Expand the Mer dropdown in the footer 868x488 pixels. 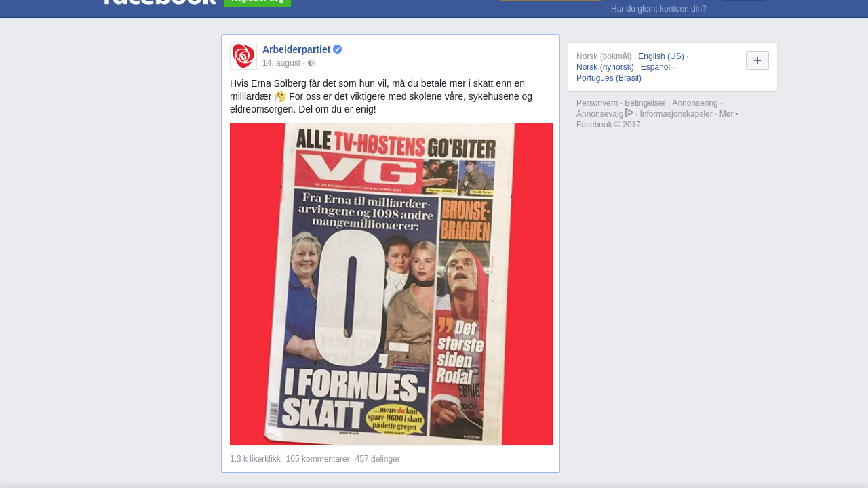coord(729,114)
